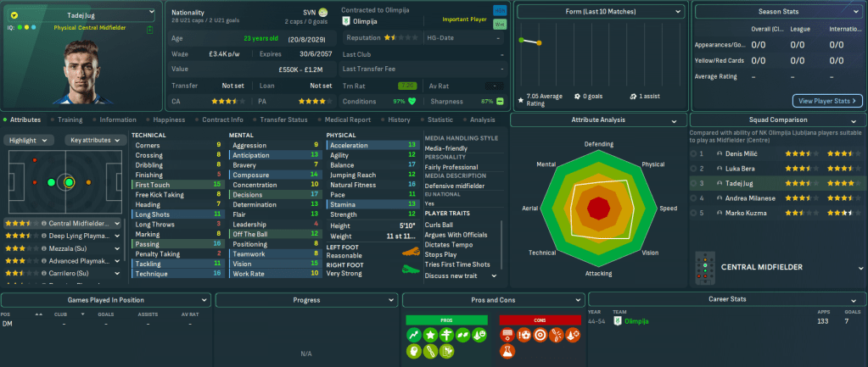
Task: Switch to the Medical Report tab
Action: [x=346, y=120]
